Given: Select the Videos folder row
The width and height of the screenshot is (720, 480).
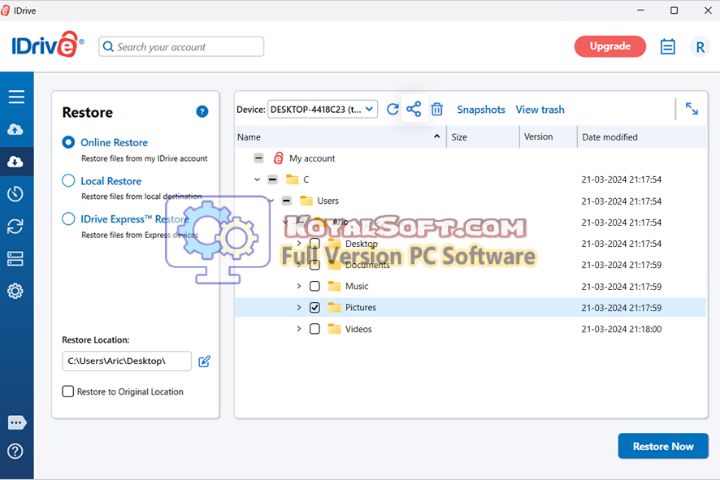Looking at the screenshot, I should point(470,329).
